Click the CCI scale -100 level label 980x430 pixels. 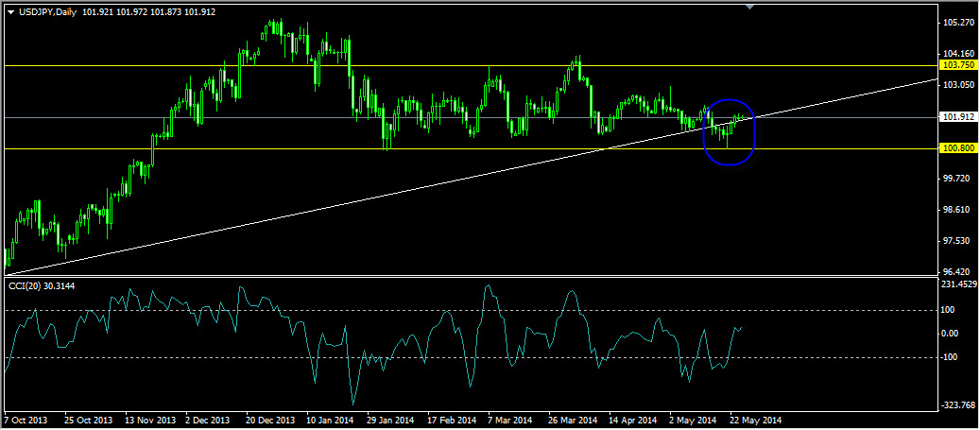pyautogui.click(x=952, y=357)
